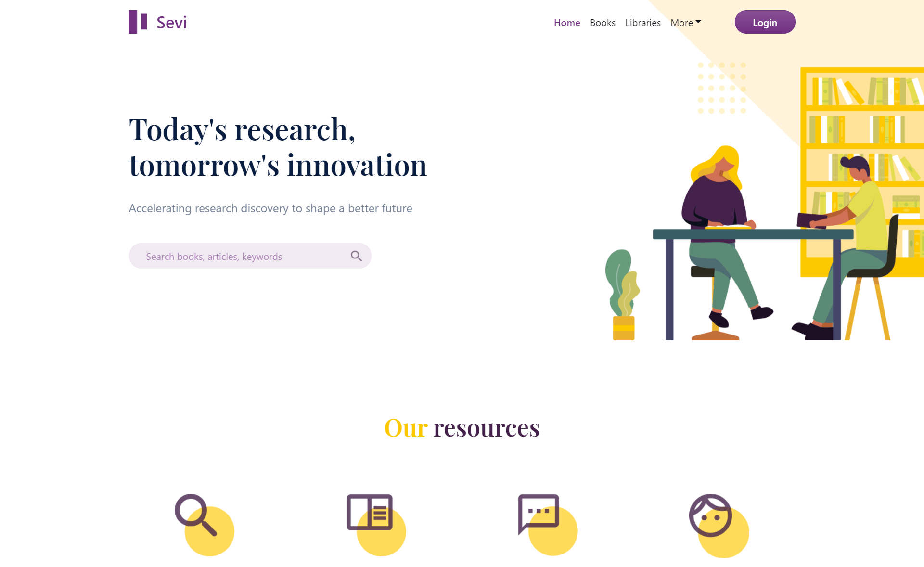Click the search magnifier icon
This screenshot has width=924, height=567.
pyautogui.click(x=357, y=256)
